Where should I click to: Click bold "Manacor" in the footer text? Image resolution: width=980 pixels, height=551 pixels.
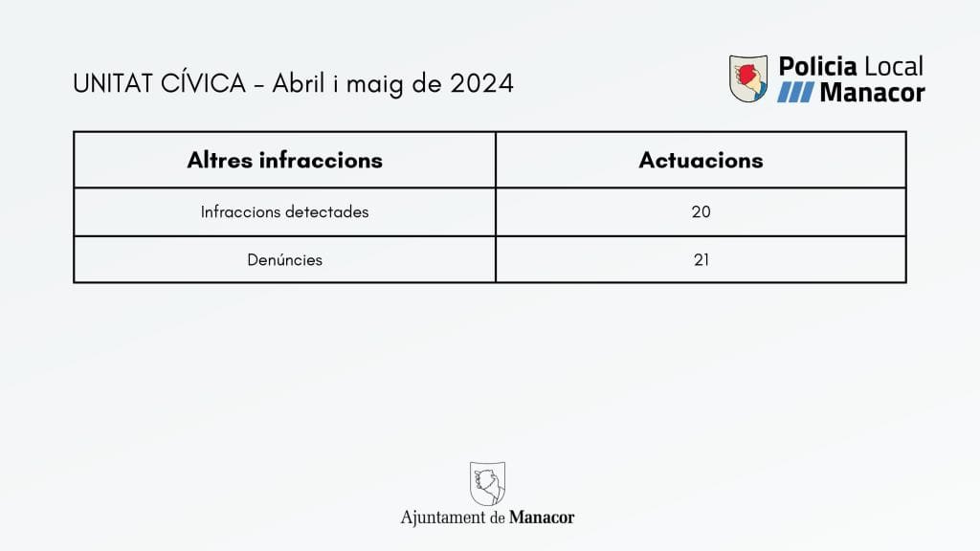pos(542,518)
